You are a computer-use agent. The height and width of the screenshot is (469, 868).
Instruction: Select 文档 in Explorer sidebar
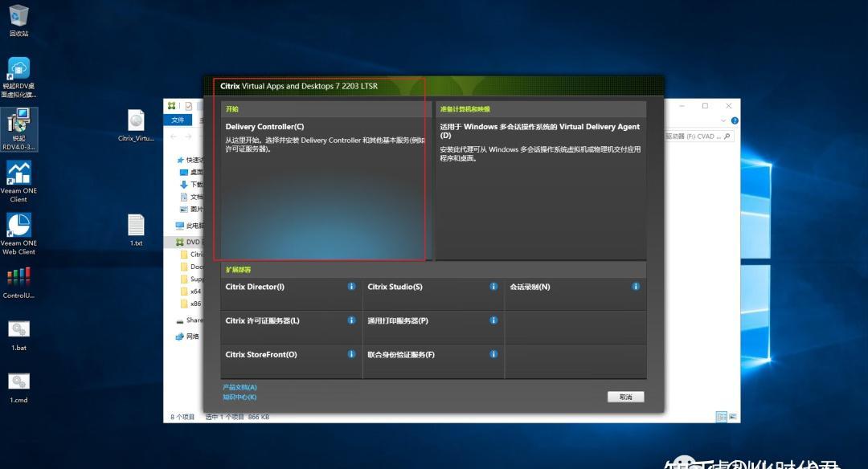coord(191,197)
